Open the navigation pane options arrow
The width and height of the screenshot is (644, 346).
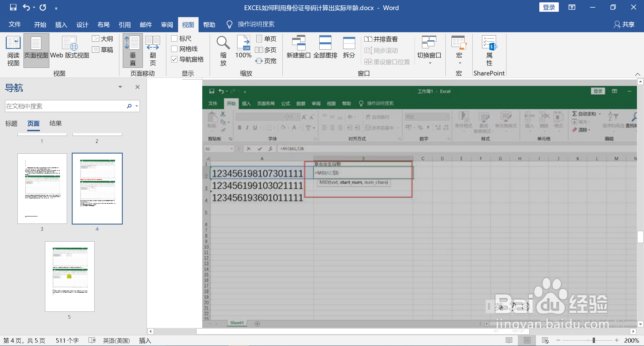(120, 87)
